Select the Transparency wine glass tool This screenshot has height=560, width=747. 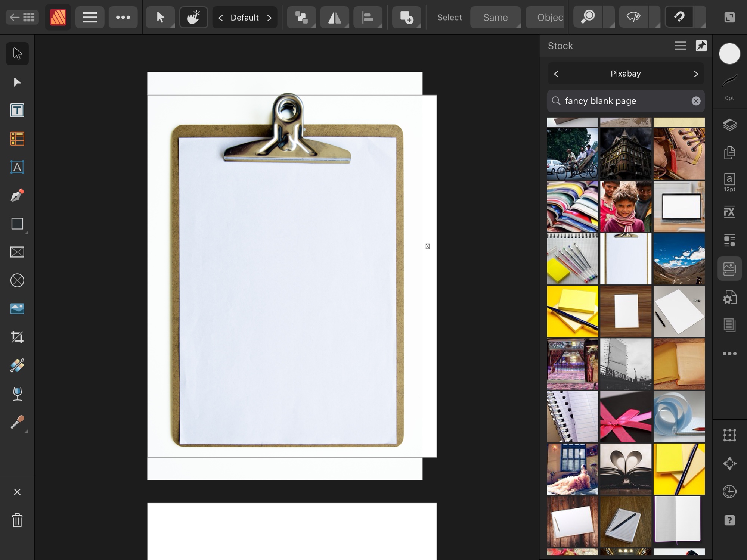coord(17,394)
